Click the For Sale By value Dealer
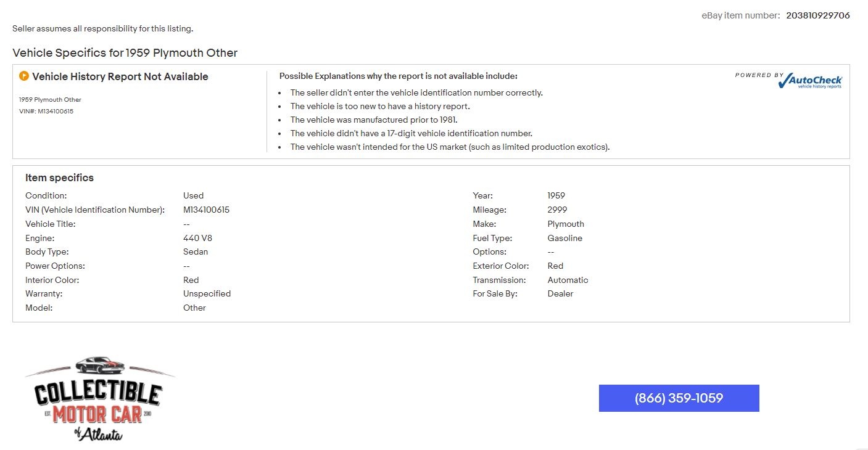The width and height of the screenshot is (868, 450). (x=560, y=293)
